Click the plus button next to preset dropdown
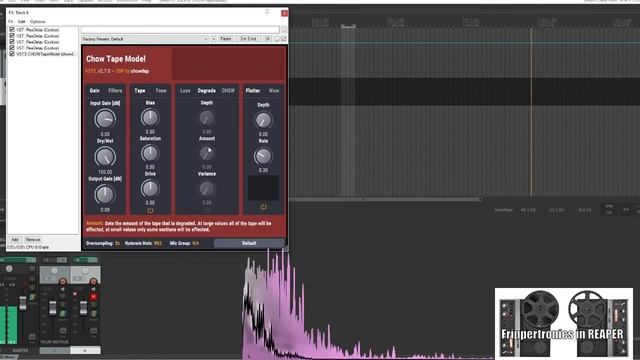 tap(213, 39)
